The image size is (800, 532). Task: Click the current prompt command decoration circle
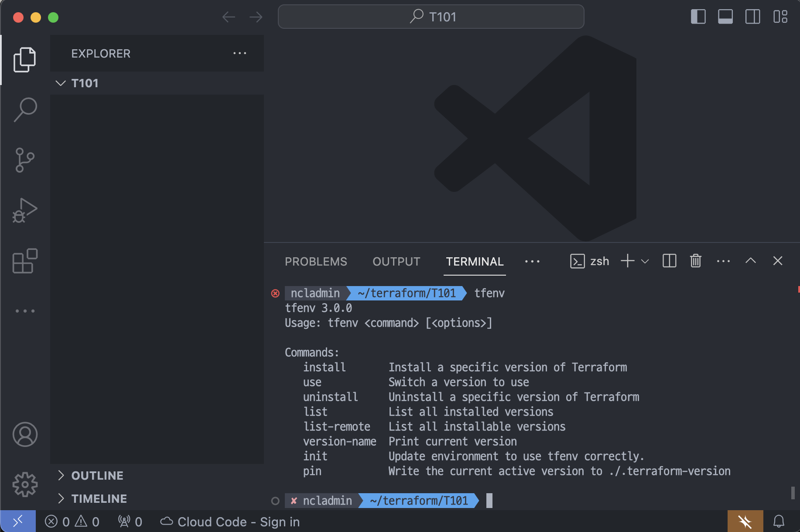275,501
